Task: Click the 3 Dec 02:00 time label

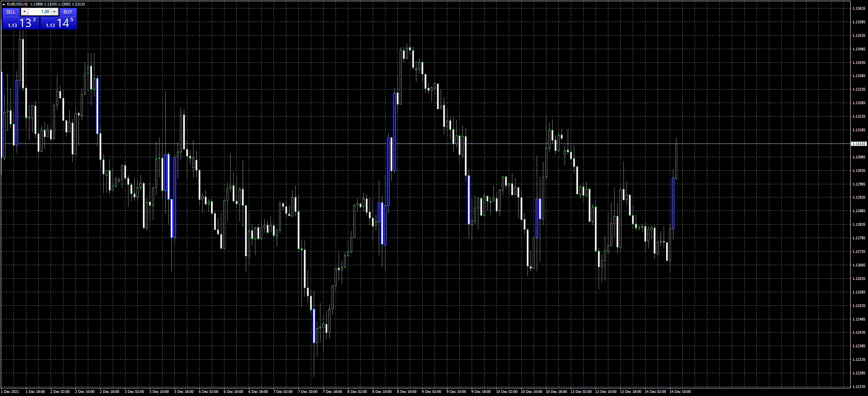Action: tap(134, 392)
